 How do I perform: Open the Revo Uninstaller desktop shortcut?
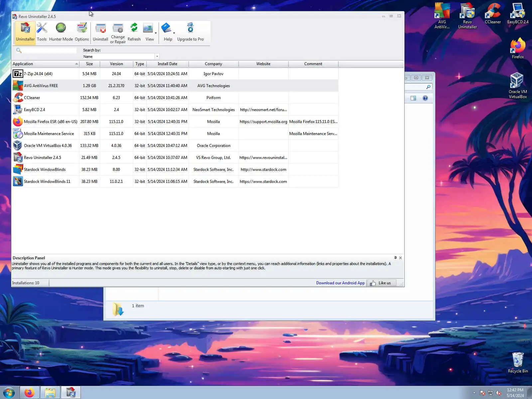pos(467,16)
